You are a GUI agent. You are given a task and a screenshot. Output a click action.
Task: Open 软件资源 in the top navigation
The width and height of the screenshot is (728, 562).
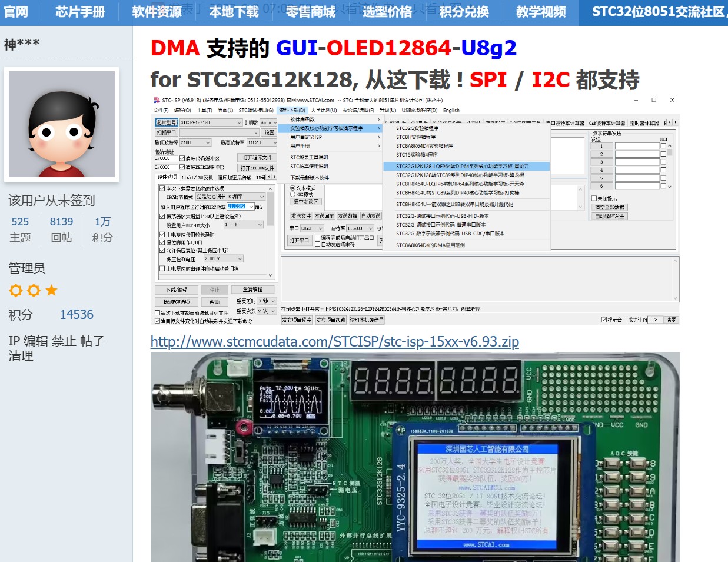pos(157,12)
